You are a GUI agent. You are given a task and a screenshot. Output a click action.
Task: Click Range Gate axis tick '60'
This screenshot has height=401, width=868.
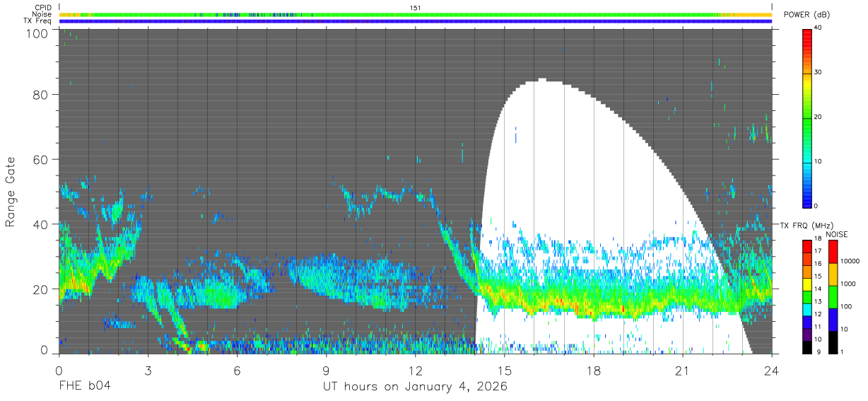pos(42,159)
